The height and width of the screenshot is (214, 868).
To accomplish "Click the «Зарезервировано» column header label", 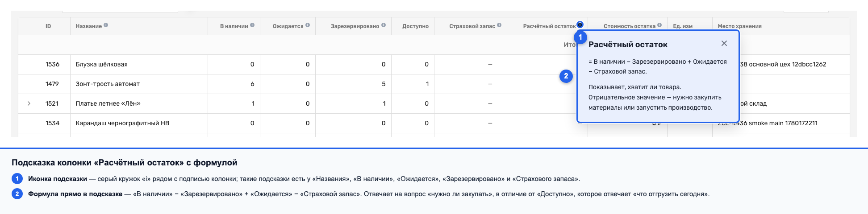I will coord(355,26).
